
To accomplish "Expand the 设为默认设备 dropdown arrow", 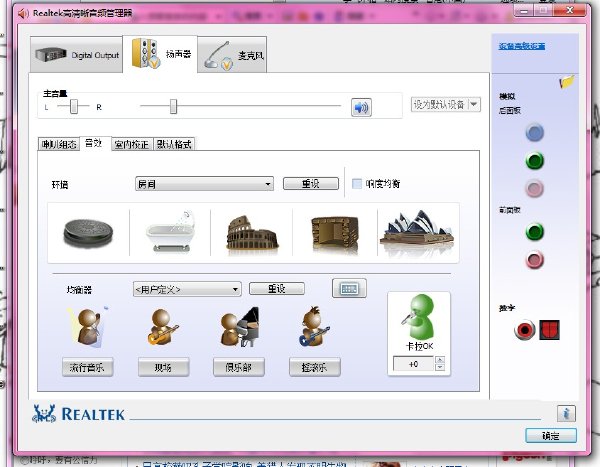I will click(474, 104).
